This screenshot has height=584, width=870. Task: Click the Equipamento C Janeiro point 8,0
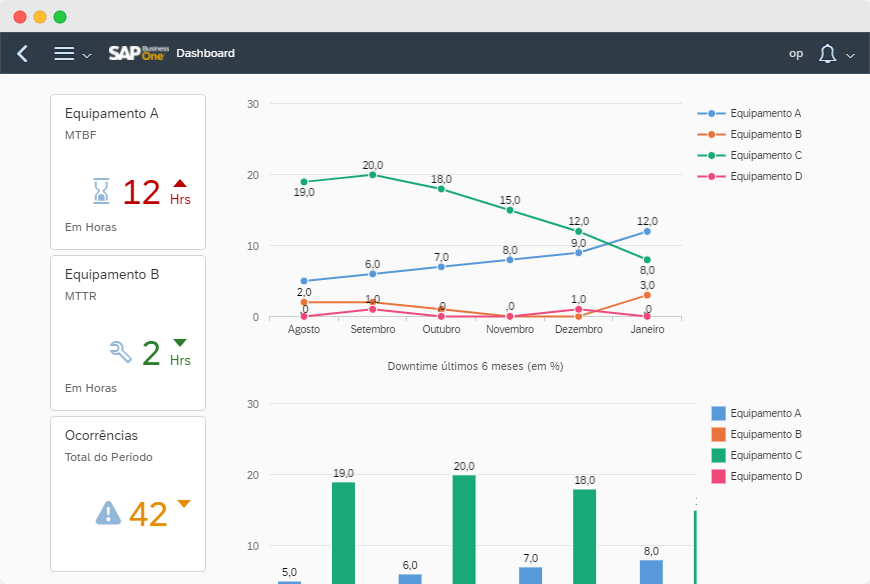point(647,260)
